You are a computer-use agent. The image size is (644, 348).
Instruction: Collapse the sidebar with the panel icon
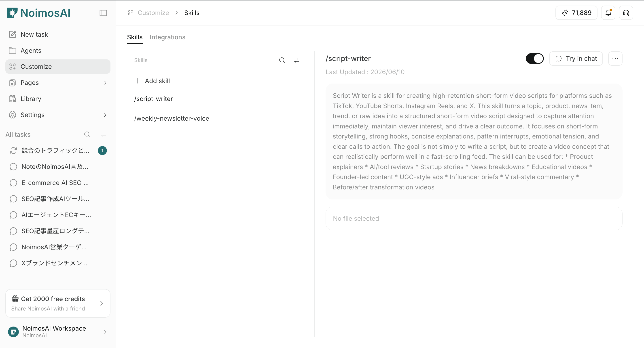(x=103, y=13)
